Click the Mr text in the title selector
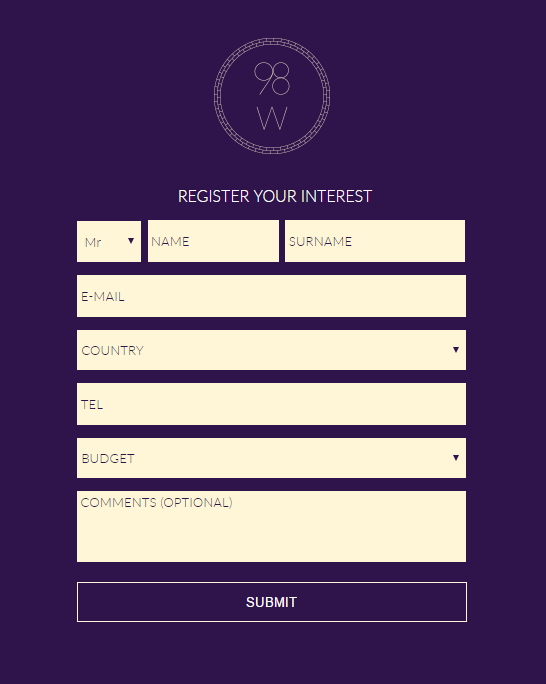 coord(93,243)
